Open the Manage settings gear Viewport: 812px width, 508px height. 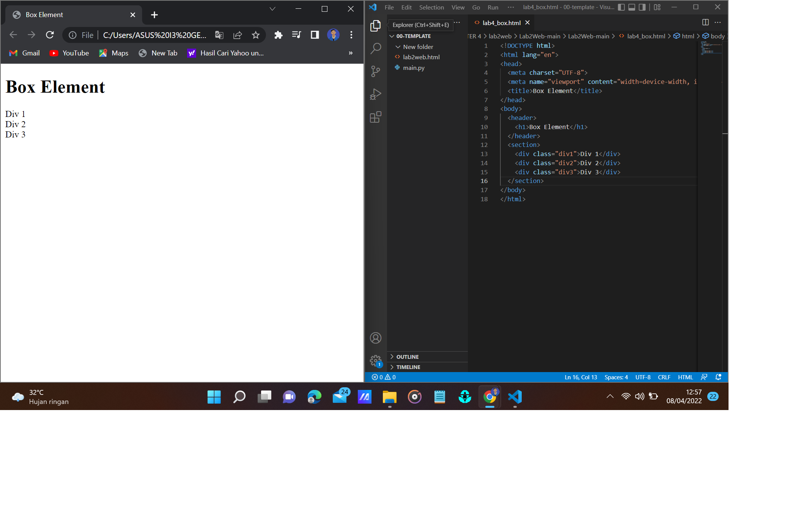point(375,361)
